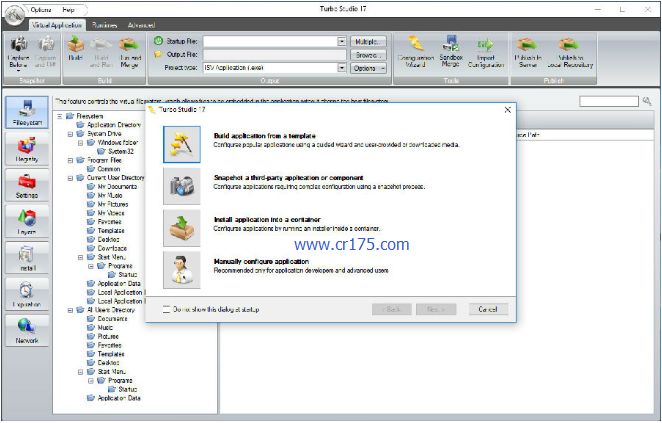Screen dimensions: 662x423
Task: Open the Options dropdown button in Output group
Action: click(x=368, y=68)
